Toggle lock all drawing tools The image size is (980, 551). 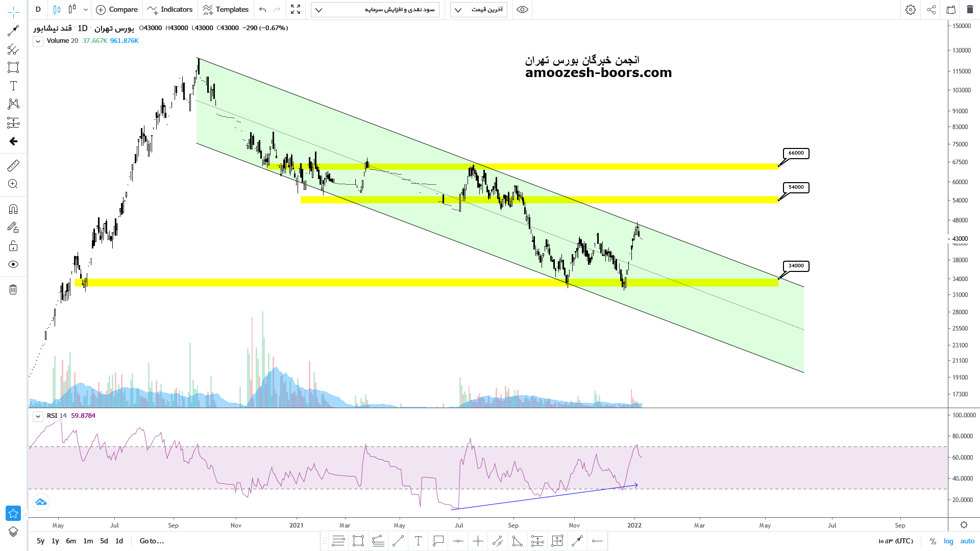pyautogui.click(x=13, y=246)
